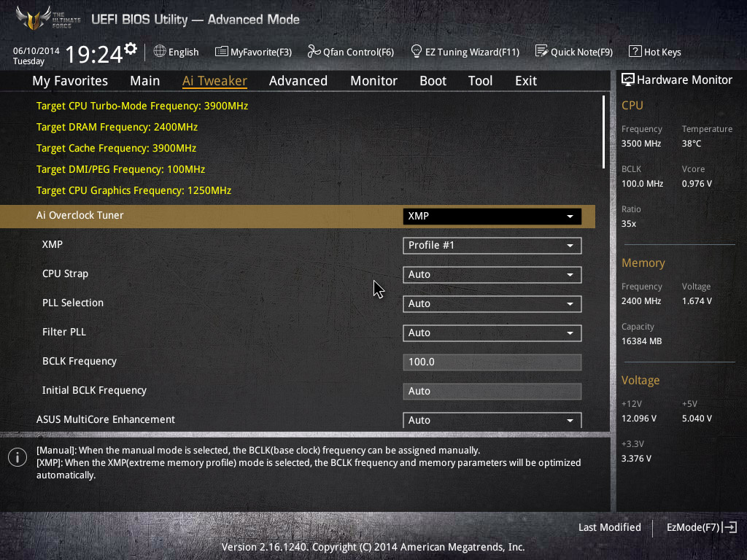Click the EZ Tuning Wizard bulb icon
The image size is (747, 560).
click(416, 52)
